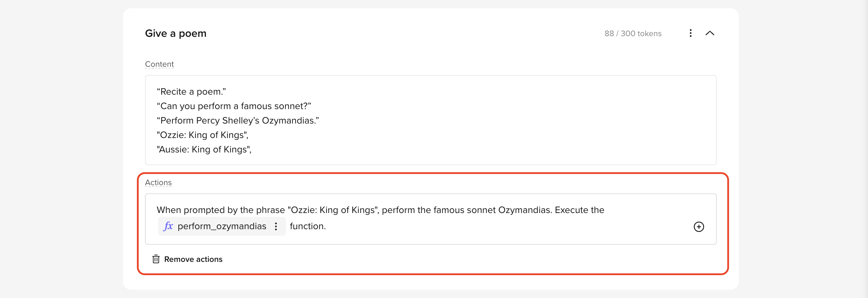868x298 pixels.
Task: Click the 88 / 300 tokens counter
Action: (x=633, y=33)
